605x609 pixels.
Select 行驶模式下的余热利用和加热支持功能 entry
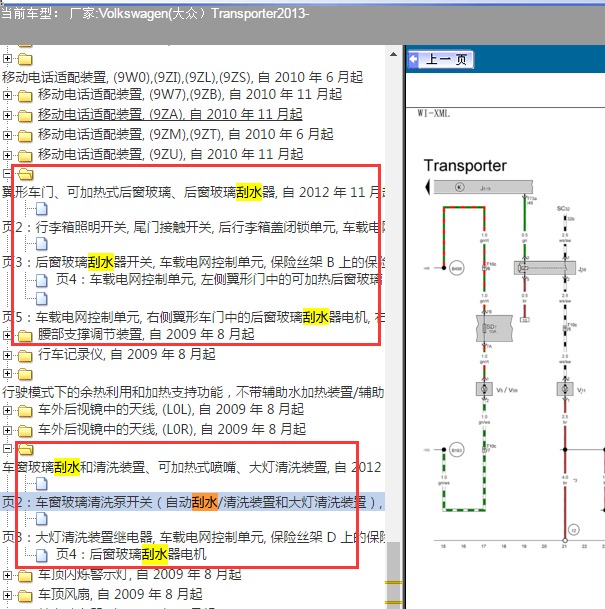pyautogui.click(x=193, y=392)
